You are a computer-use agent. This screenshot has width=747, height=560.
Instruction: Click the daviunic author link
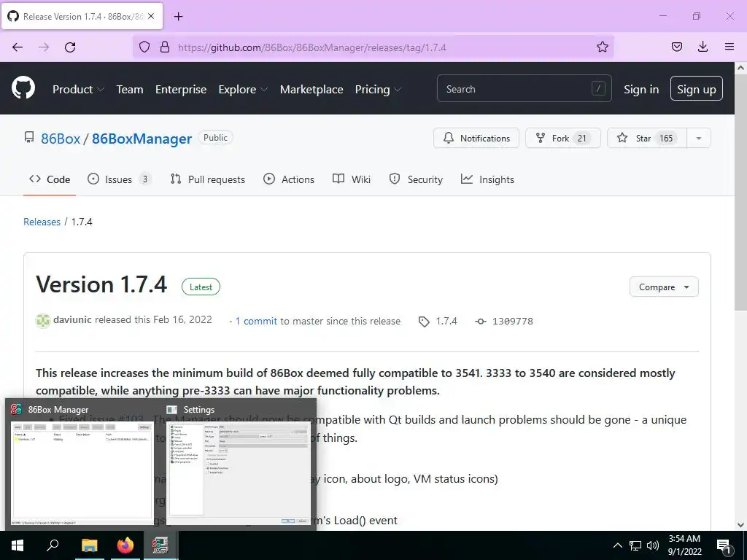coord(72,319)
